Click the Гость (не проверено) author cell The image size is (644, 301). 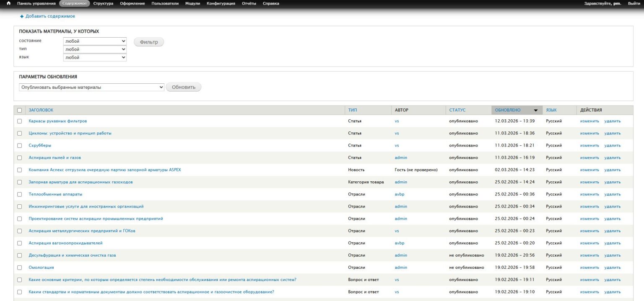416,170
